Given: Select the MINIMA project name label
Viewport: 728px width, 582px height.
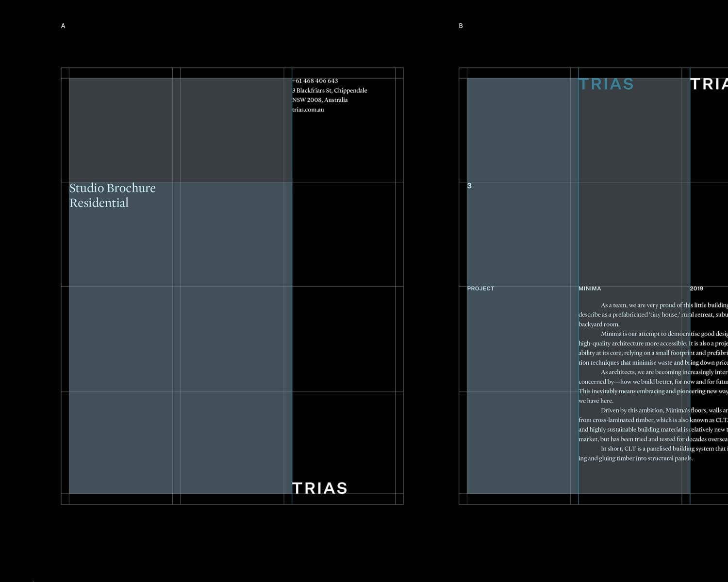Looking at the screenshot, I should [590, 289].
